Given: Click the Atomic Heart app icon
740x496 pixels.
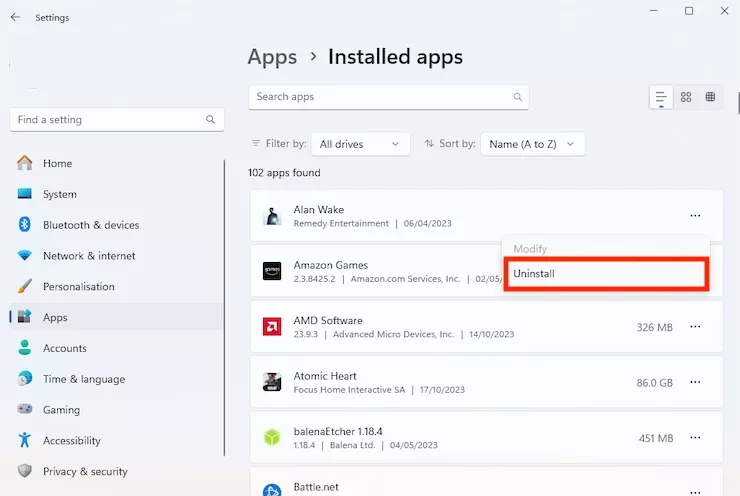Looking at the screenshot, I should pyautogui.click(x=272, y=382).
